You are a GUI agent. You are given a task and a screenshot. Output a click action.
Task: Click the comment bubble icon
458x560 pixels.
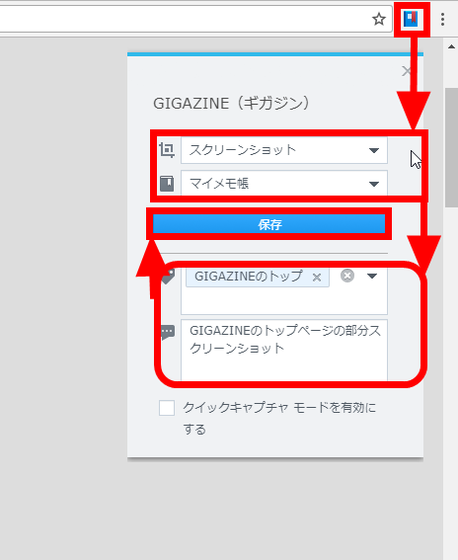(x=168, y=332)
